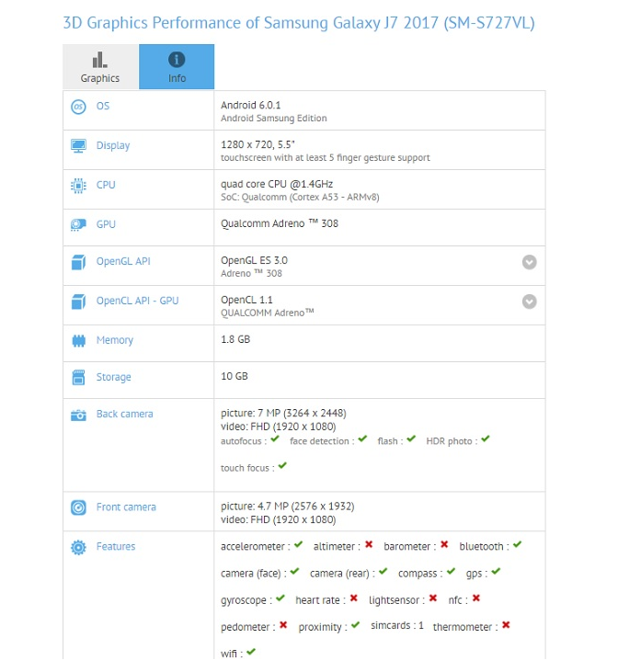Click the altimeter red cross
Viewport: 618px width, 672px height.
click(369, 544)
